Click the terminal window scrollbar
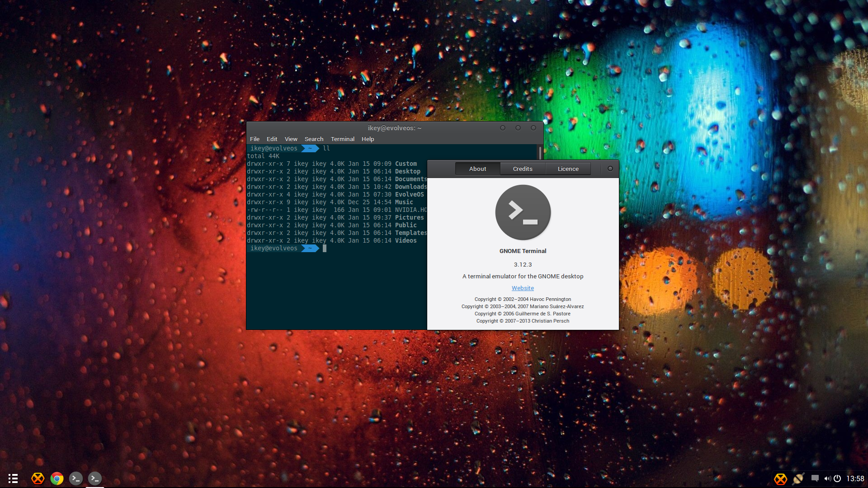 (x=540, y=153)
